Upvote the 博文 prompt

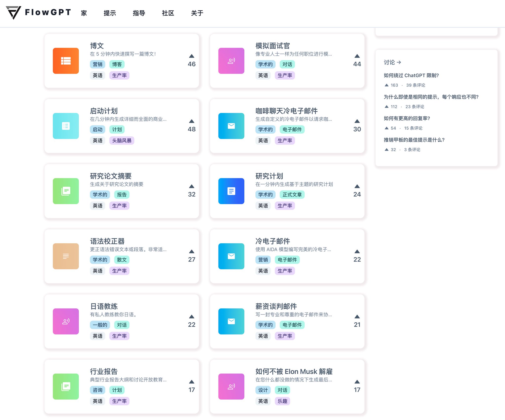pos(192,56)
